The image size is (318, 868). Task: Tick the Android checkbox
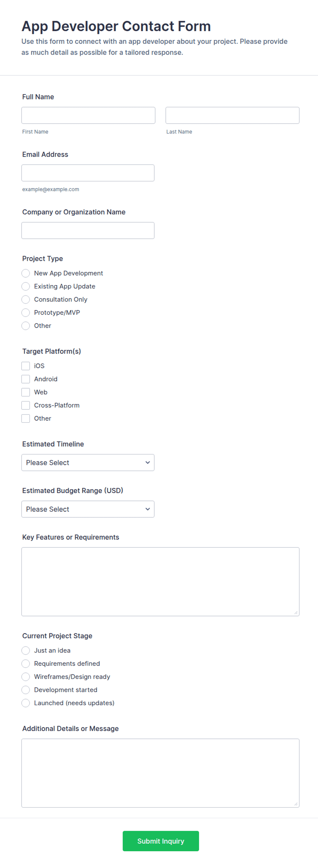(26, 379)
